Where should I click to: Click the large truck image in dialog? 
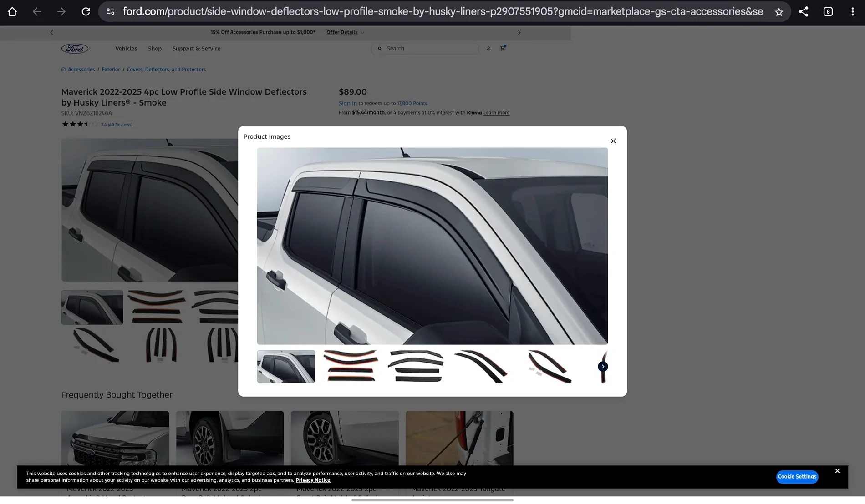pyautogui.click(x=432, y=246)
